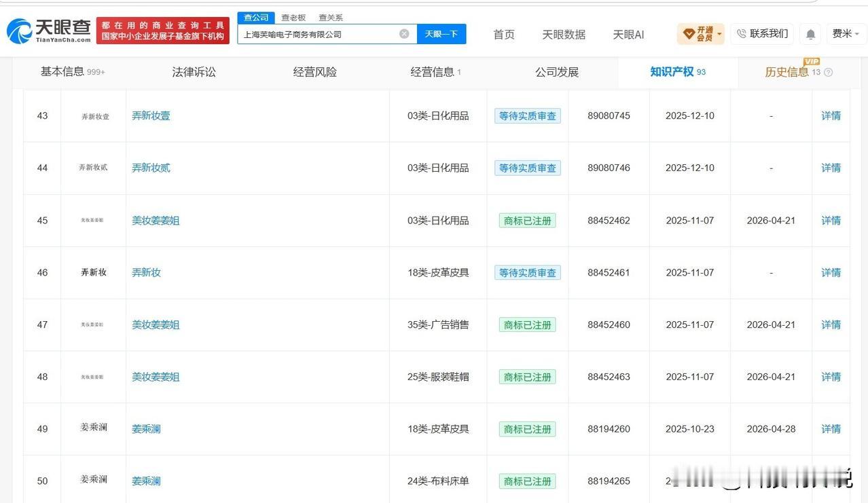The width and height of the screenshot is (868, 503).
Task: Open notifications bell icon
Action: 810,34
